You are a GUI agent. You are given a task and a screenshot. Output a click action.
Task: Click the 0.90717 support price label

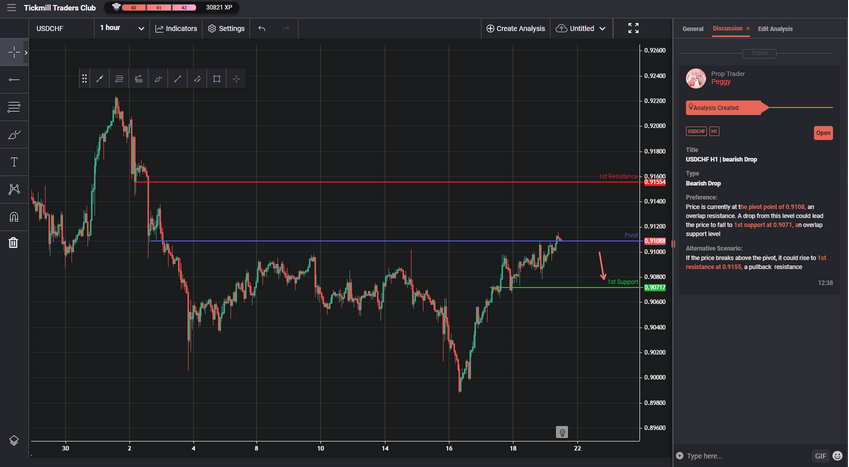[x=655, y=288]
